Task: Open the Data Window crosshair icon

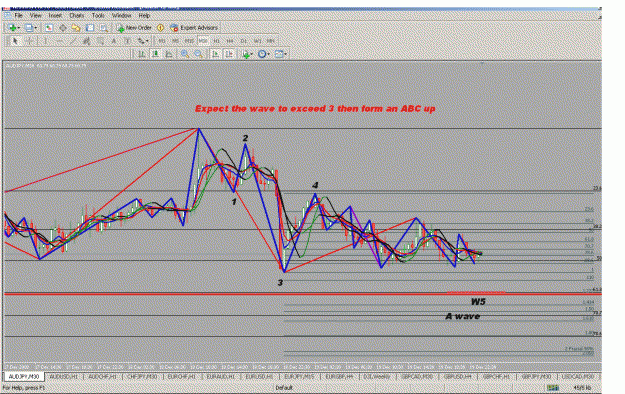Action: pos(63,28)
